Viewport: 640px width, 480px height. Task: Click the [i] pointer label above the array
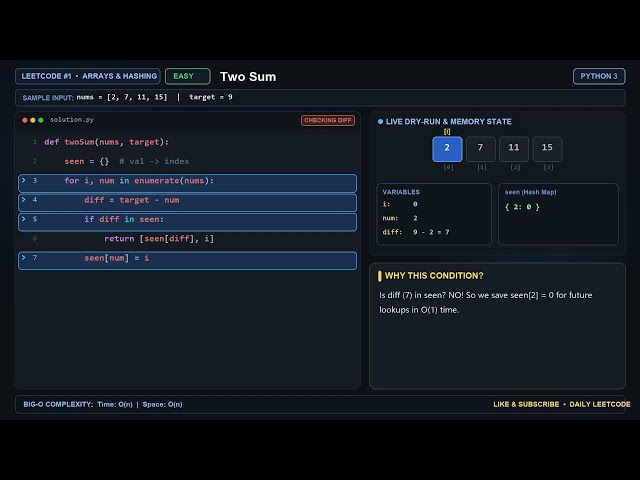tap(447, 131)
